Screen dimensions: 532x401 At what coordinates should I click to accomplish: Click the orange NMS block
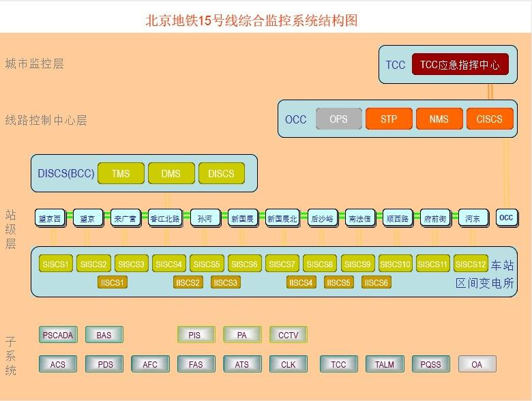(439, 119)
